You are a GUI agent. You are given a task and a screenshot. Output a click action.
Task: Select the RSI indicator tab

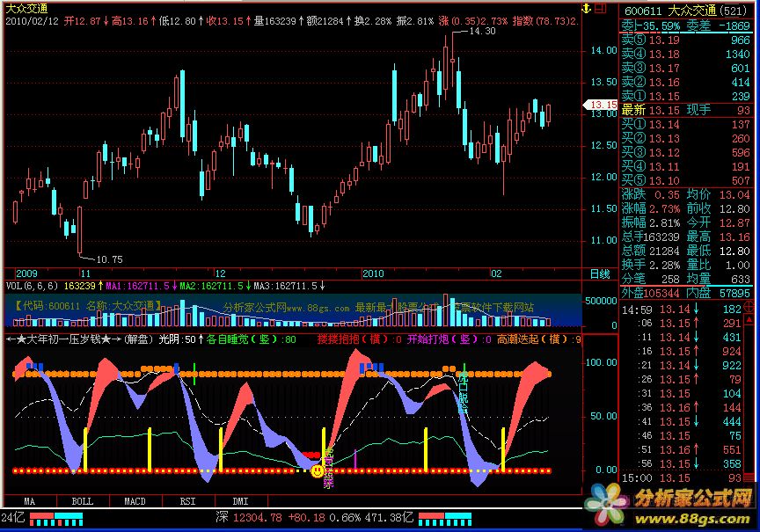[x=187, y=500]
